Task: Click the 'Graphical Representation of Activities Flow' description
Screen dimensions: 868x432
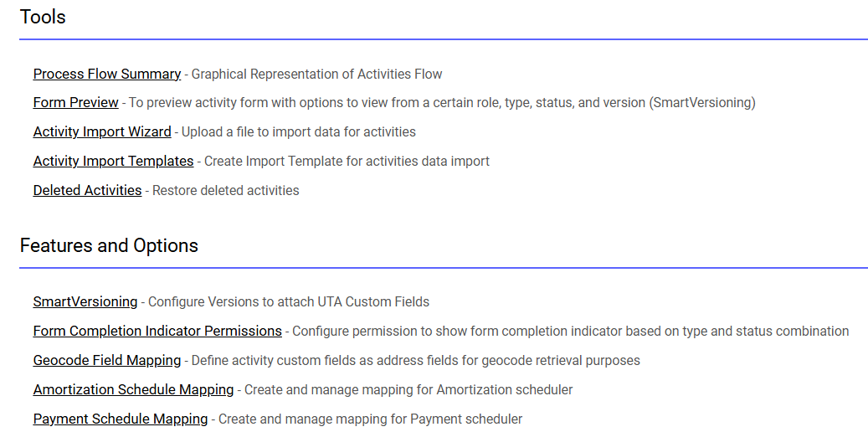Action: click(316, 74)
